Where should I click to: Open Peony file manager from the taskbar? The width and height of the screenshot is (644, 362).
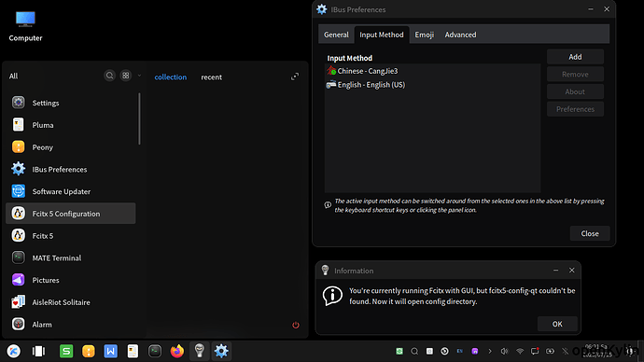[89, 351]
